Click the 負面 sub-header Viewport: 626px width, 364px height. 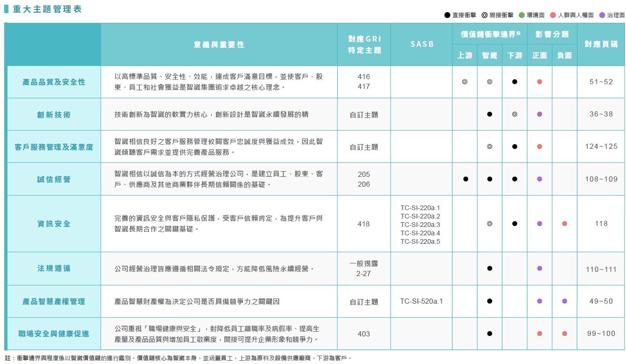pyautogui.click(x=565, y=55)
